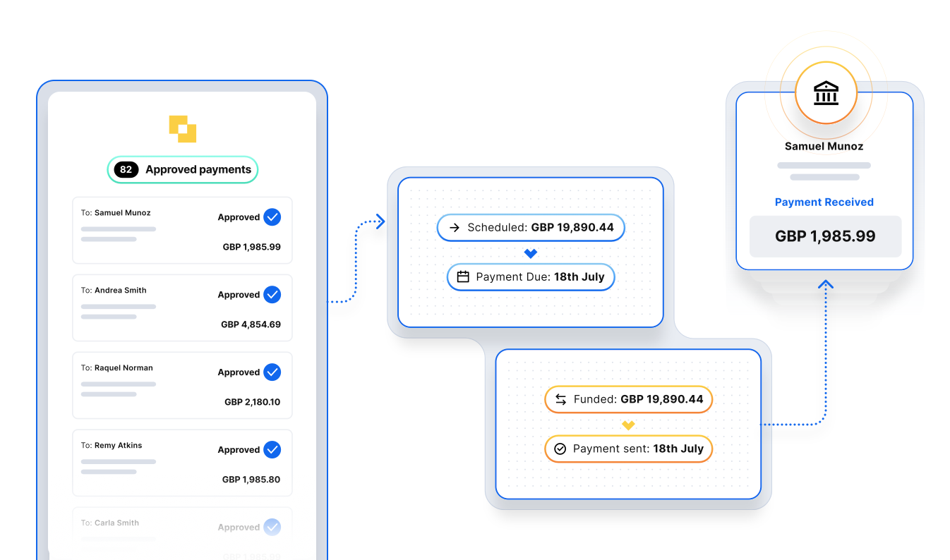
Task: Open the faded Carla Smith payment row
Action: [182, 532]
